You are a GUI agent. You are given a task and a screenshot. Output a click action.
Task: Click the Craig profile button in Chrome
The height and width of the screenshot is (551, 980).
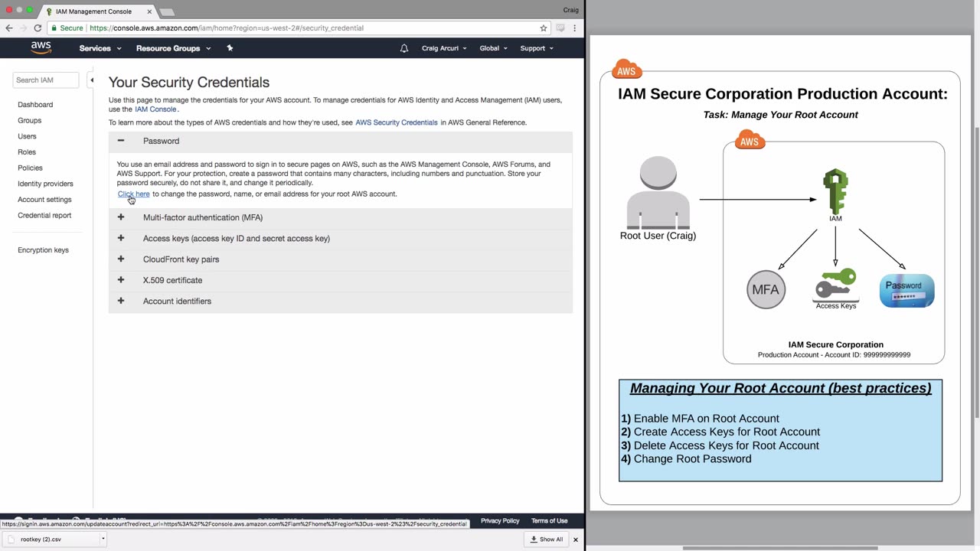570,10
